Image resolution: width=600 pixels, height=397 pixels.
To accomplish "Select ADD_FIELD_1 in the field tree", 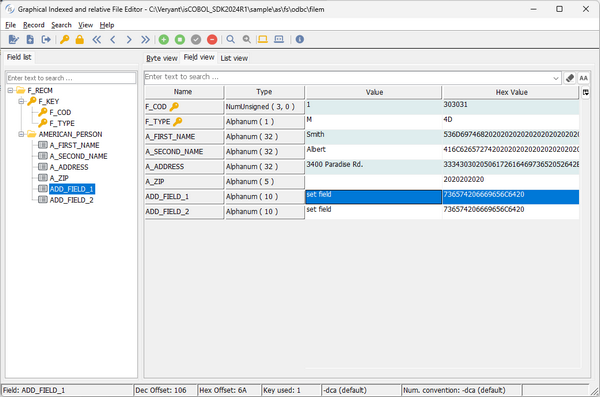I will coord(72,189).
